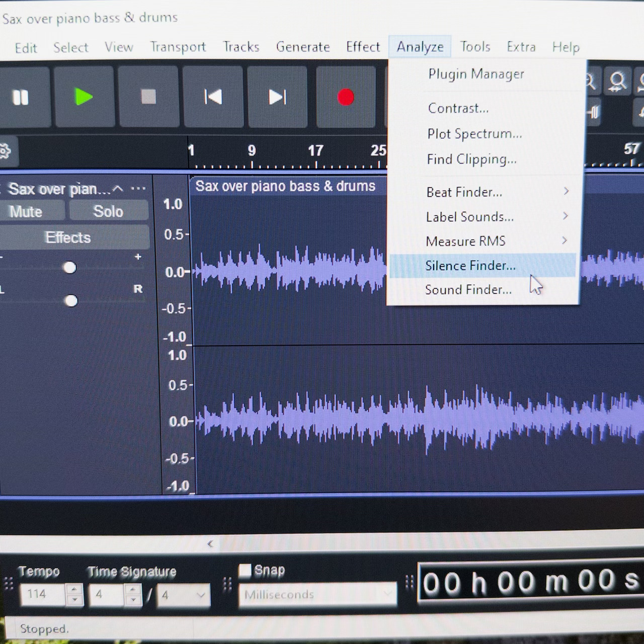
Task: Click the horizontal scrollbar left arrow
Action: click(210, 543)
